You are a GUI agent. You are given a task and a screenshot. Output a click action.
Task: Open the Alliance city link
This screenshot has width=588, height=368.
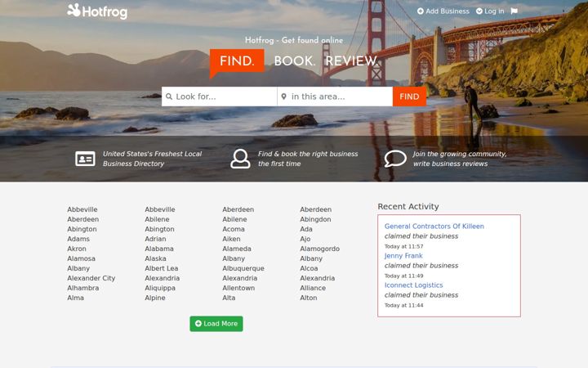pyautogui.click(x=313, y=288)
